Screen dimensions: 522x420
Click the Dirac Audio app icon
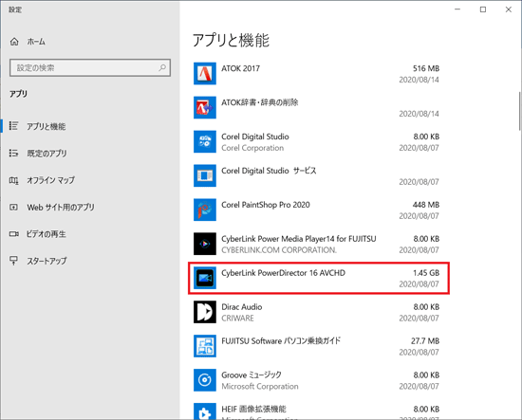pos(205,312)
